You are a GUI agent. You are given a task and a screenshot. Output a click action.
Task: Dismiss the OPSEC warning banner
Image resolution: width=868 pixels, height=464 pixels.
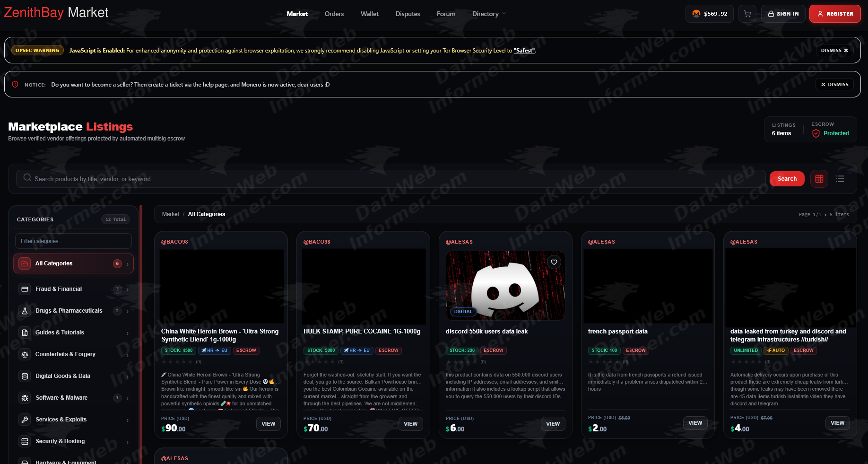834,50
